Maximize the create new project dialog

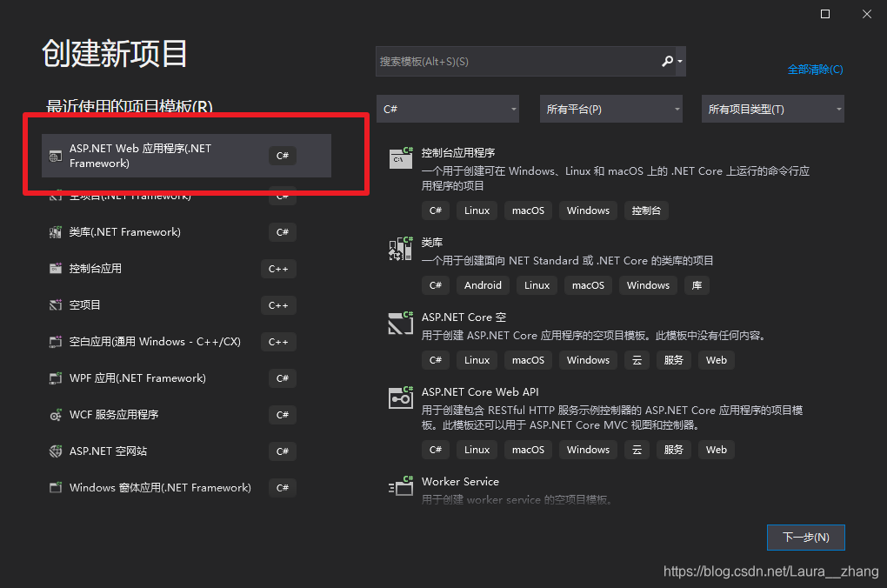pyautogui.click(x=825, y=14)
